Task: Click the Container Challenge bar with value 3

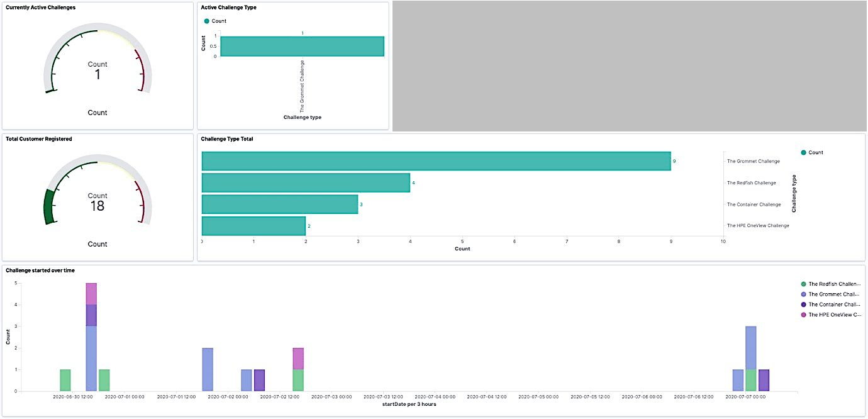Action: click(280, 204)
